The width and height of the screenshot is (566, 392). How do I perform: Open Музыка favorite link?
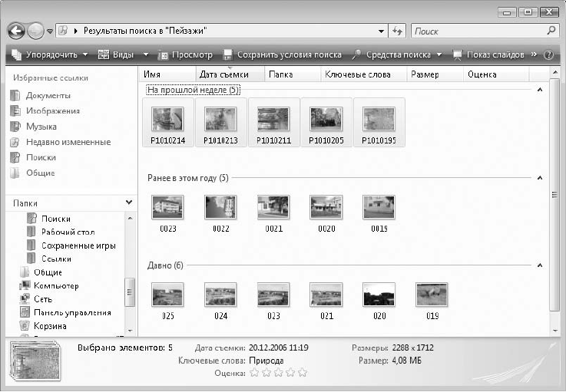tap(41, 127)
